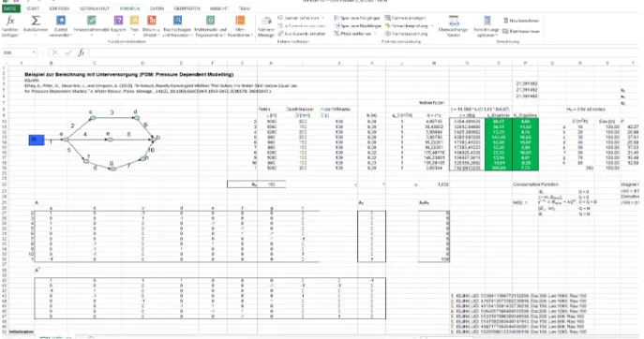Switch to the DATEN ribbon tab
644x339 pixels.
[x=157, y=8]
